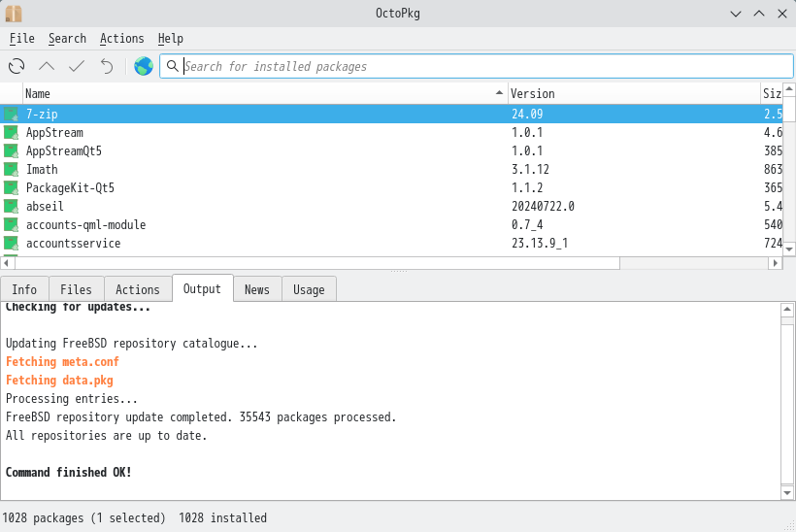
Task: Click the upgrade arrow toolbar icon
Action: pos(47,66)
